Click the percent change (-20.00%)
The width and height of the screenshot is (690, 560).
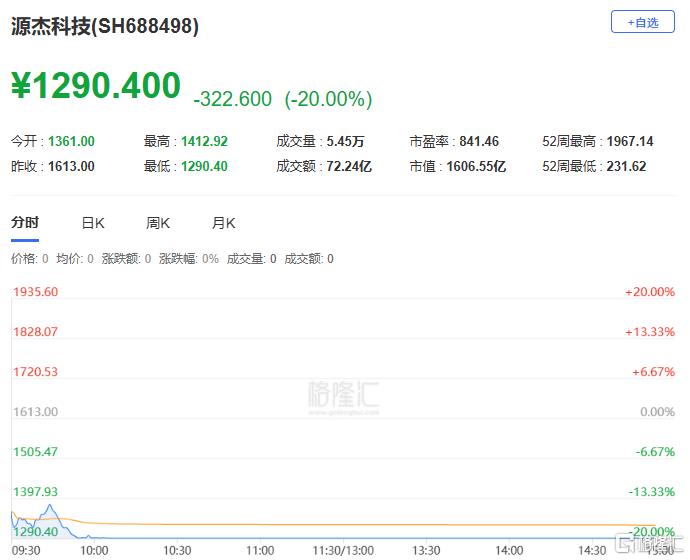click(x=328, y=99)
